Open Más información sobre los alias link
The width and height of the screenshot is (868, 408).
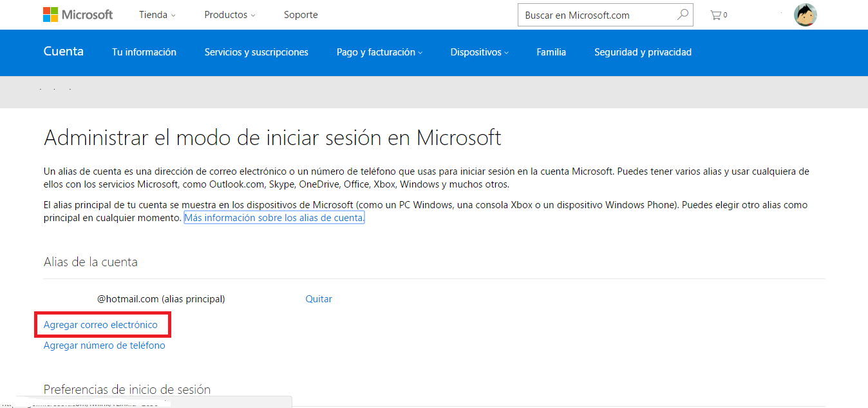click(x=274, y=218)
